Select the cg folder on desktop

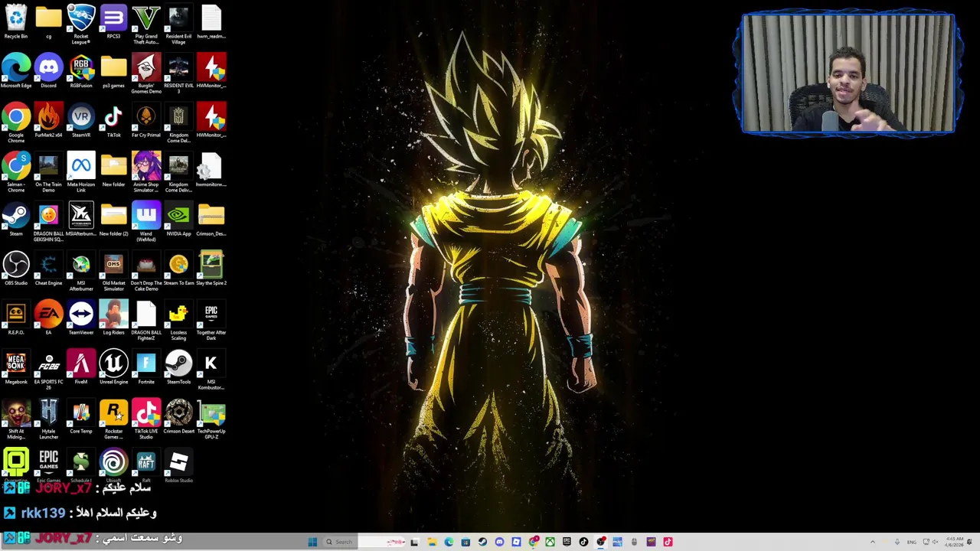pos(48,22)
